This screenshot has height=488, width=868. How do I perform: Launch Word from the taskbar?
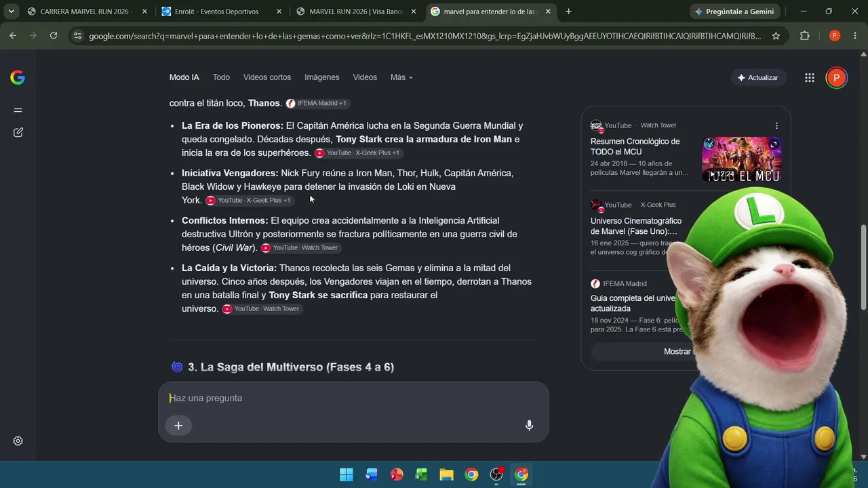pos(372,474)
